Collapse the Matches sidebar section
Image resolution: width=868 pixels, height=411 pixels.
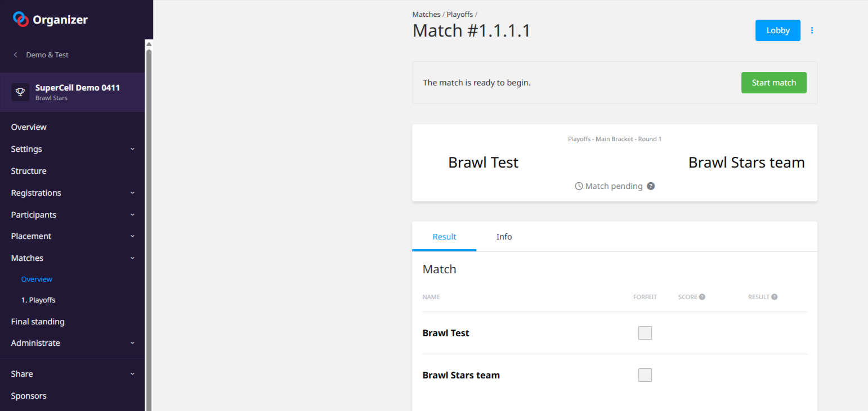[x=132, y=258]
